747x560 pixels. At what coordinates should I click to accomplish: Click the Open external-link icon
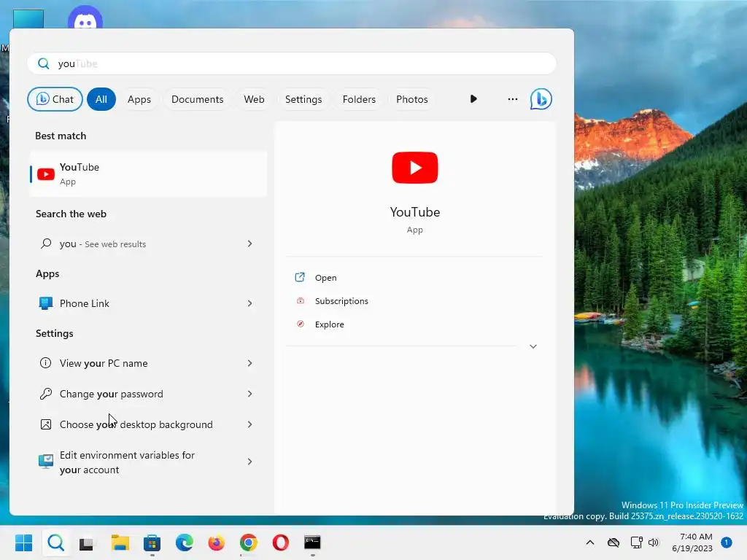[x=300, y=277]
